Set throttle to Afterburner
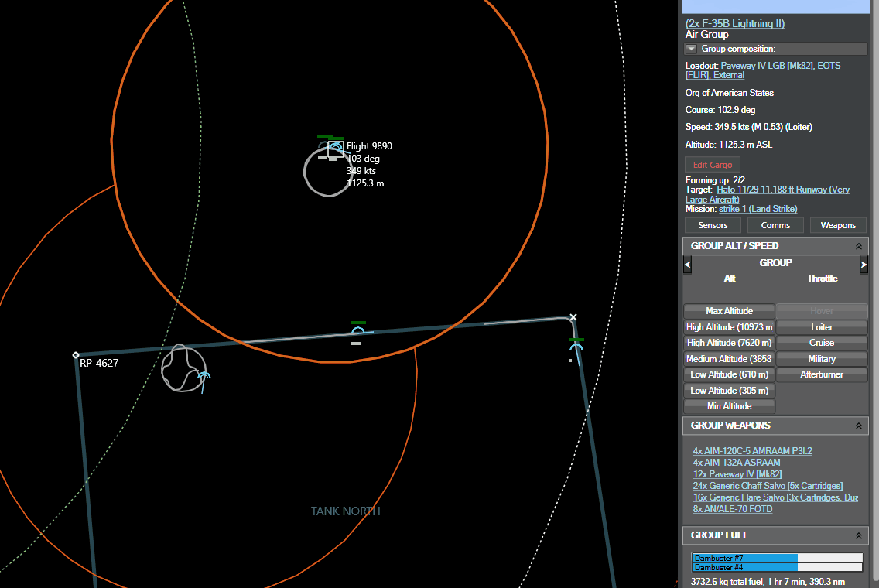Viewport: 879px width, 588px height. point(822,374)
